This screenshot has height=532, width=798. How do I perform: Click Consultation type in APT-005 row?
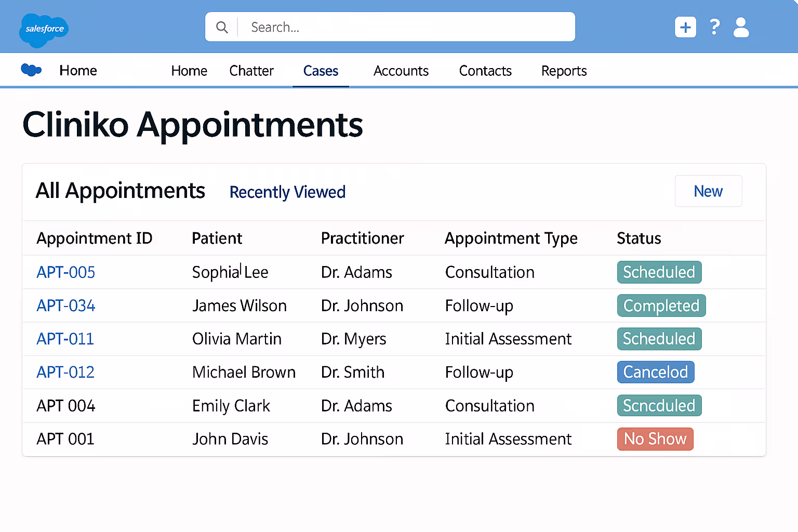(x=490, y=272)
